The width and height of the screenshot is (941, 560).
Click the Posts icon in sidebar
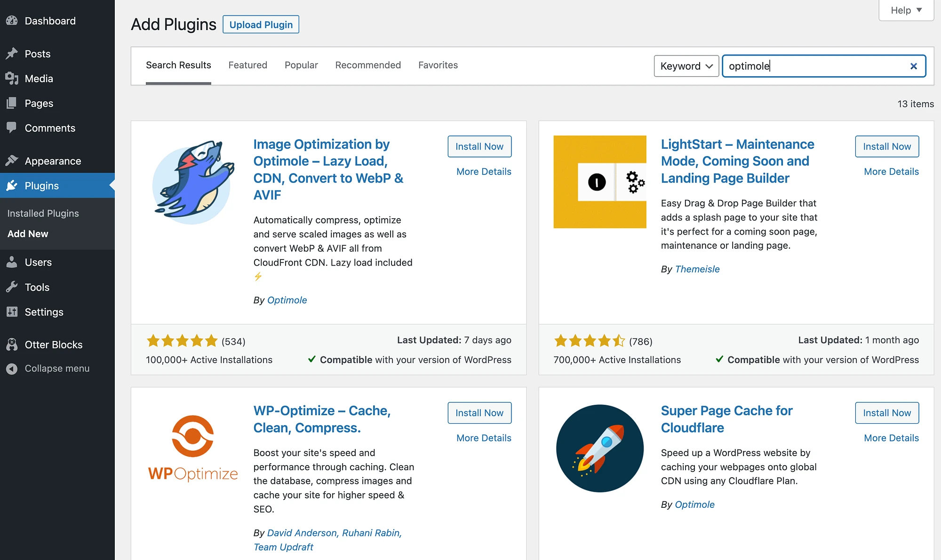(13, 53)
